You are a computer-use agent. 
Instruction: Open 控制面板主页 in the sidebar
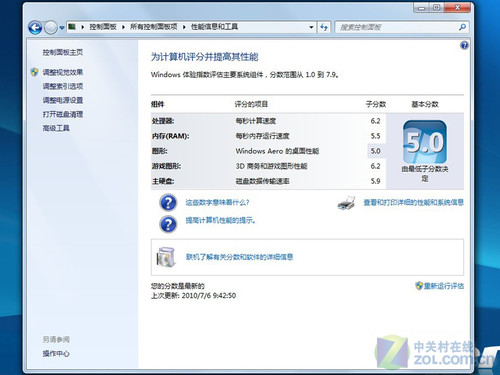click(x=63, y=52)
